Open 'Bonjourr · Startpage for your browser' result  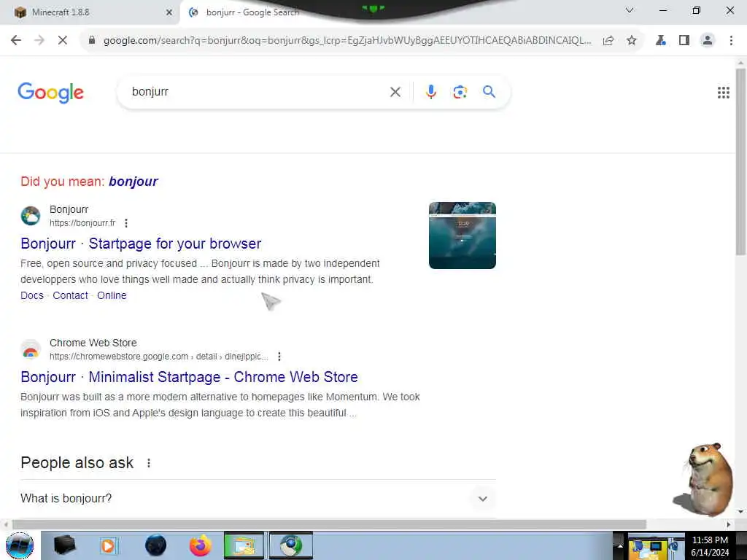pyautogui.click(x=141, y=244)
